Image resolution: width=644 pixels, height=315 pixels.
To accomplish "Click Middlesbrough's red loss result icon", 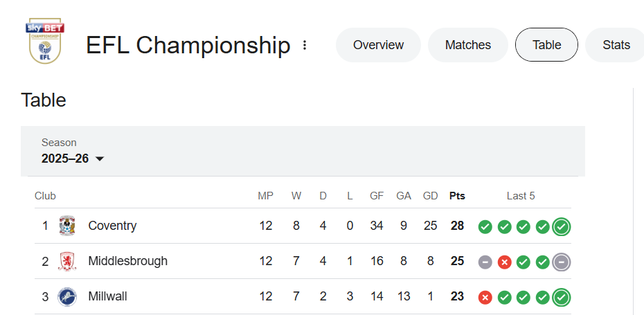I will pyautogui.click(x=505, y=262).
